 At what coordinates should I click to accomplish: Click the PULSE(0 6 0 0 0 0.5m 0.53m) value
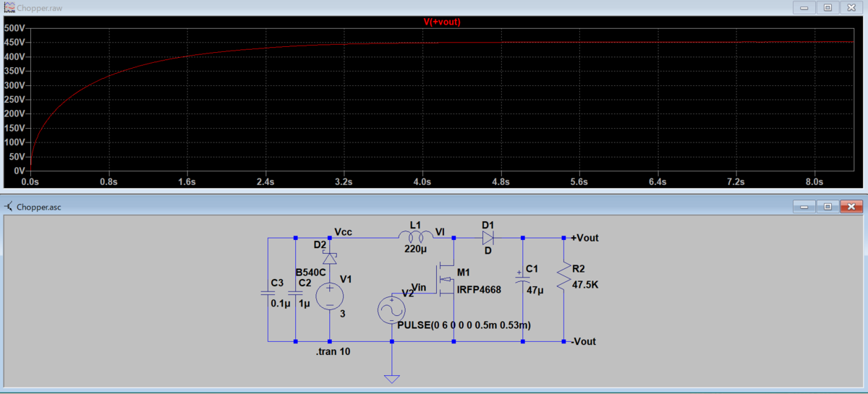[464, 326]
